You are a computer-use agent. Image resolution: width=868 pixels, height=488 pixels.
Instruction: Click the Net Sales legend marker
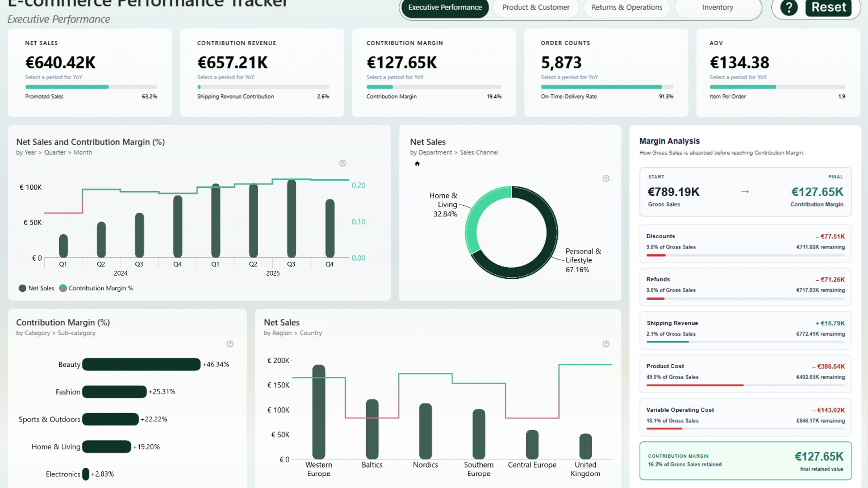(x=22, y=288)
